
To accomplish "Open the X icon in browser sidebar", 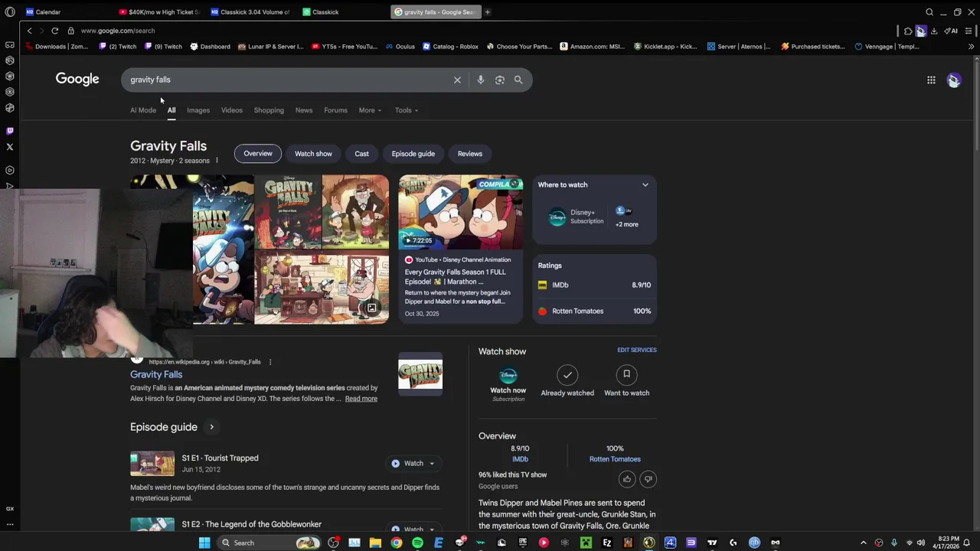I will point(10,147).
